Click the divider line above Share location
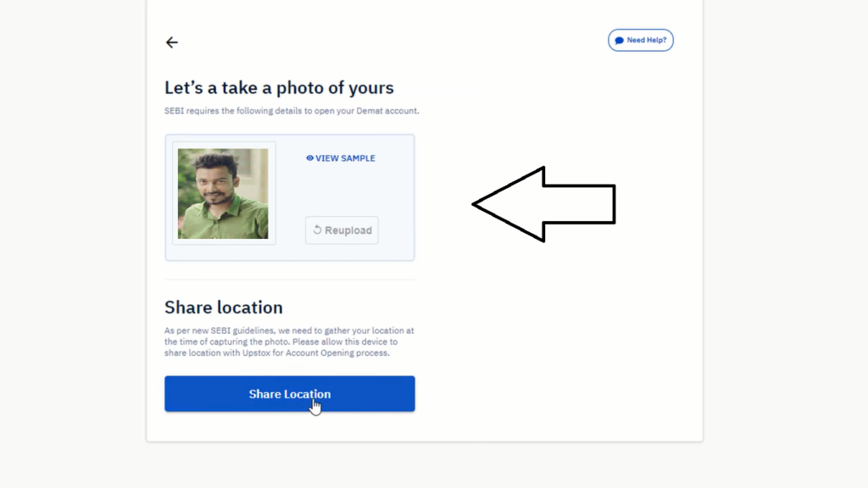 pyautogui.click(x=290, y=280)
